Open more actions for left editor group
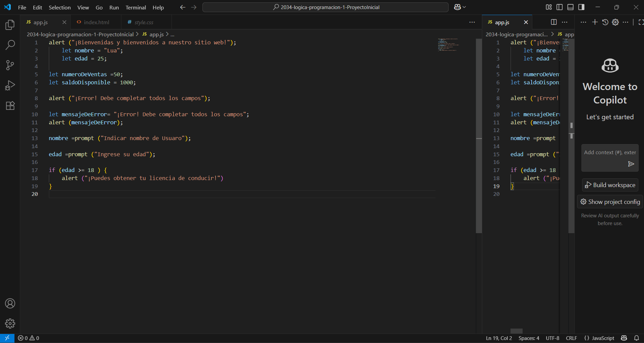Screen dimensions: 644x343 (472, 22)
